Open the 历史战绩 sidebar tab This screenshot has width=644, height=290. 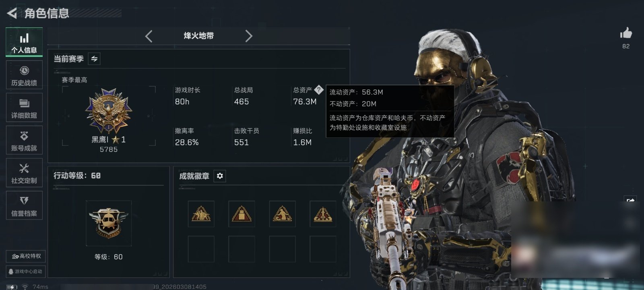pyautogui.click(x=24, y=75)
